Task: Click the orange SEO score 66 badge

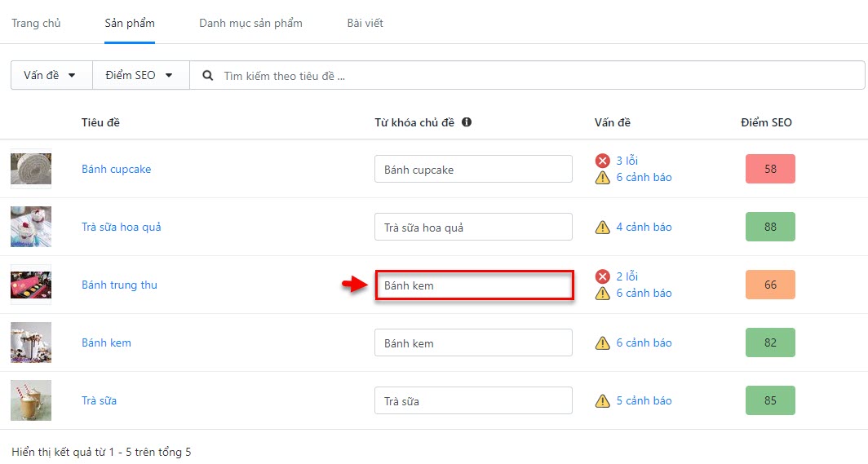Action: coord(770,285)
